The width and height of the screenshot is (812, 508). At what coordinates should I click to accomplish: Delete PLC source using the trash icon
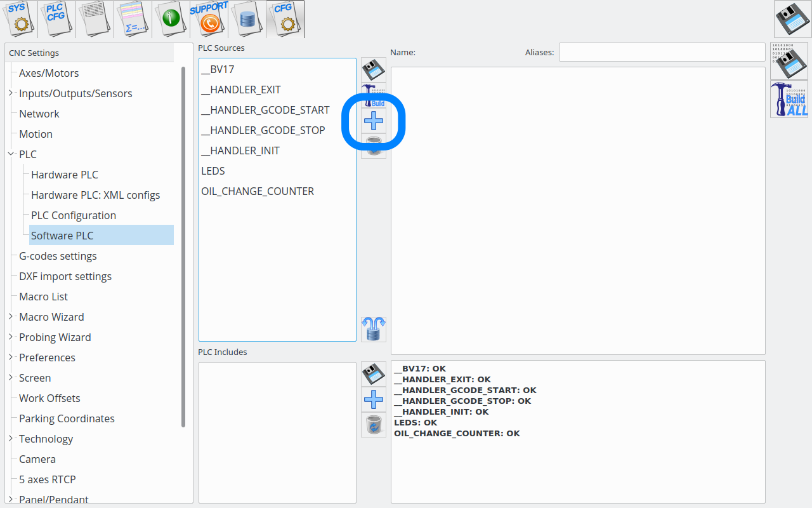374,145
